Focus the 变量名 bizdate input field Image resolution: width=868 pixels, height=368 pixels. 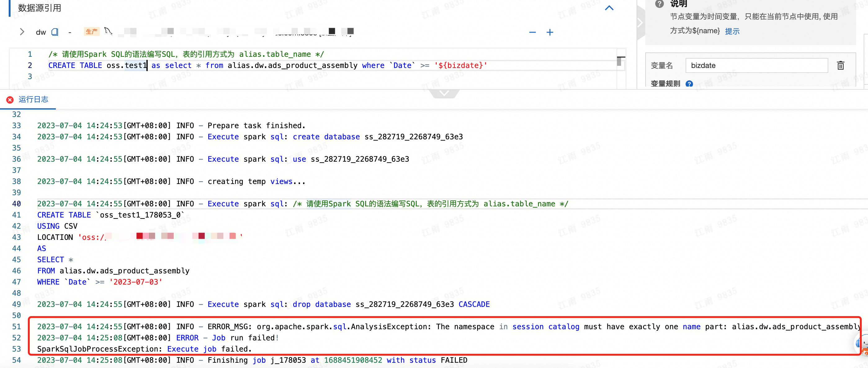(x=756, y=65)
